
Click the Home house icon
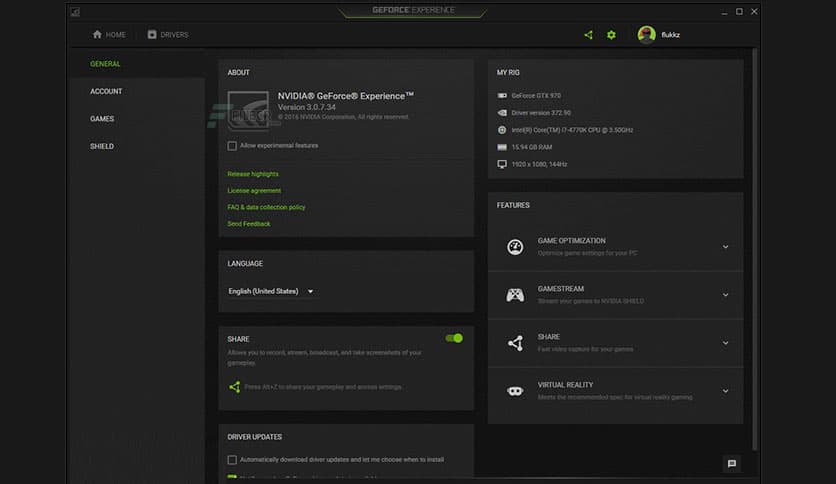97,34
